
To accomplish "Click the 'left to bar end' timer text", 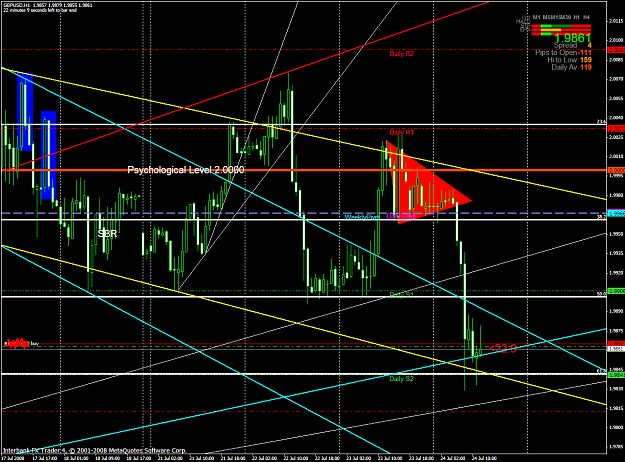I will (40, 10).
